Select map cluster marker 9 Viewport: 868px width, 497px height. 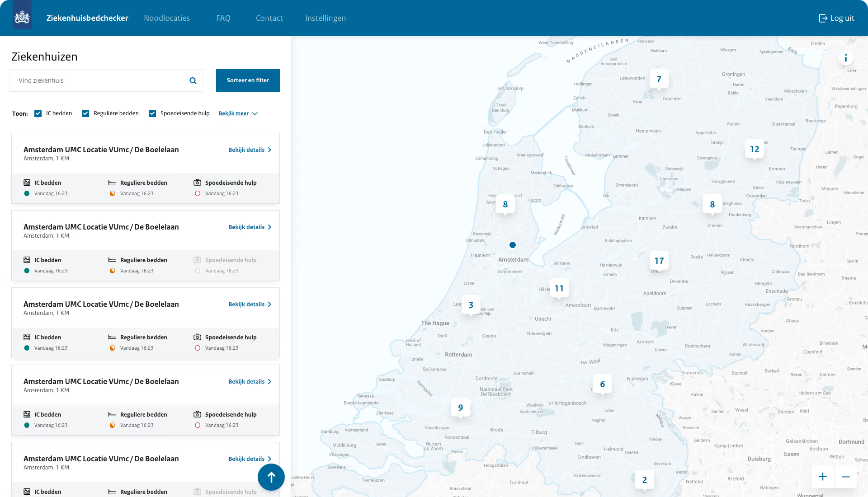461,408
